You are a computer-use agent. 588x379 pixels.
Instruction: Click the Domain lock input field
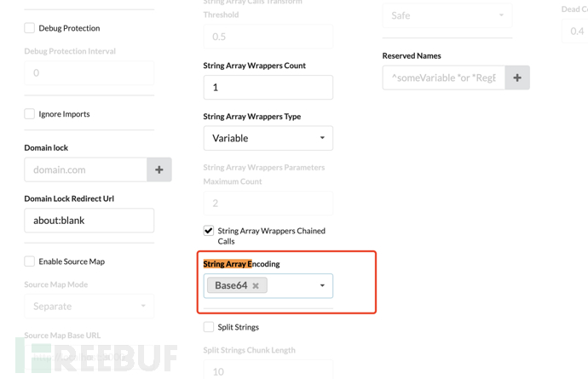point(85,169)
